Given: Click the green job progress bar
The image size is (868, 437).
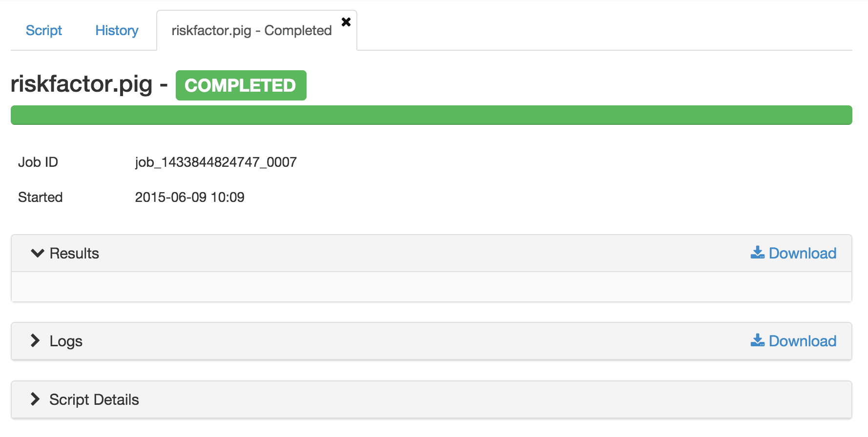Looking at the screenshot, I should (x=432, y=115).
